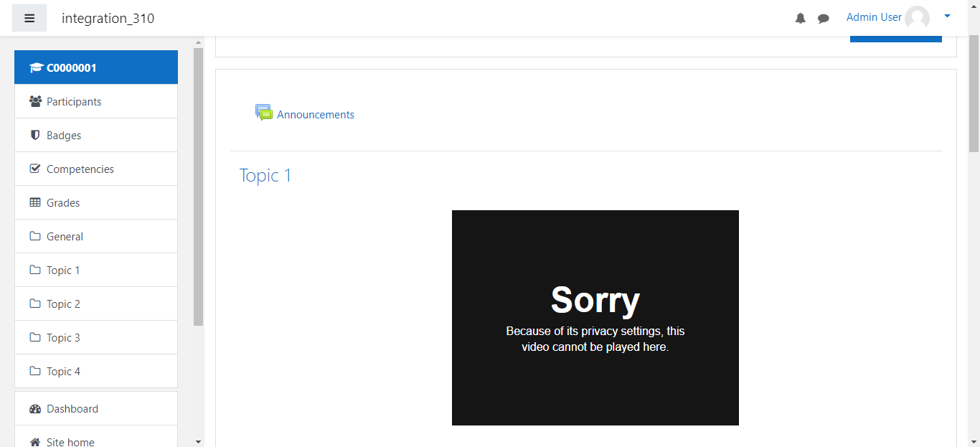The height and width of the screenshot is (447, 980).
Task: Open Site home in sidebar
Action: [96, 436]
